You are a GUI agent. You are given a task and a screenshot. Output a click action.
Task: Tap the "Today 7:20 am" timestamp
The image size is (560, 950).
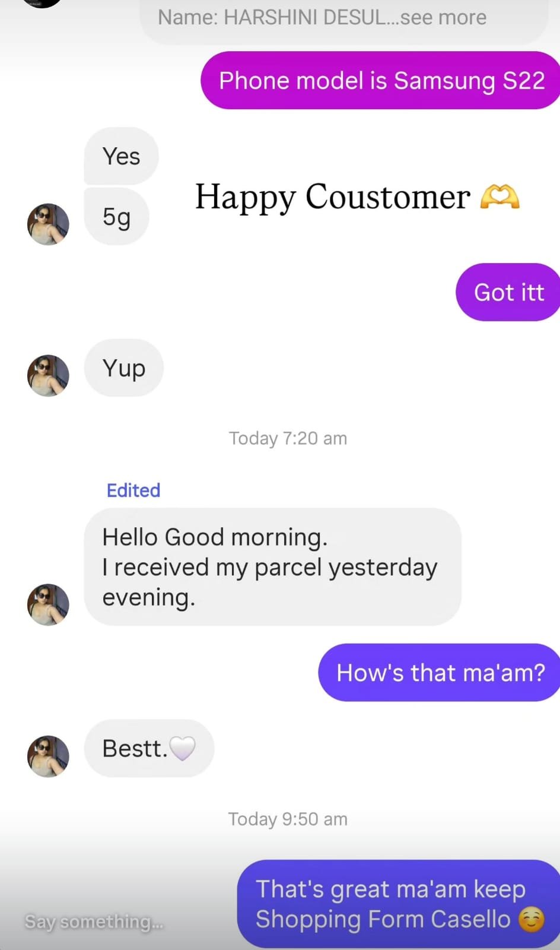288,438
